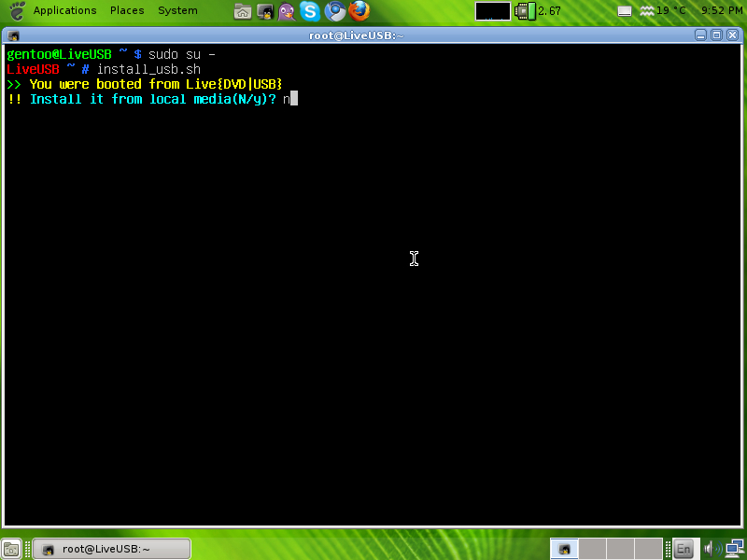Launch the Chromium browser icon
Image resolution: width=747 pixels, height=560 pixels.
(x=335, y=11)
